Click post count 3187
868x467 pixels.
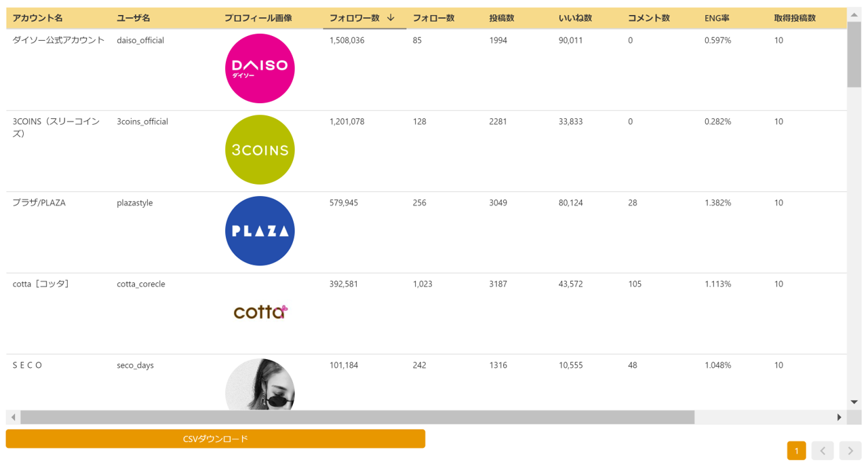(498, 284)
